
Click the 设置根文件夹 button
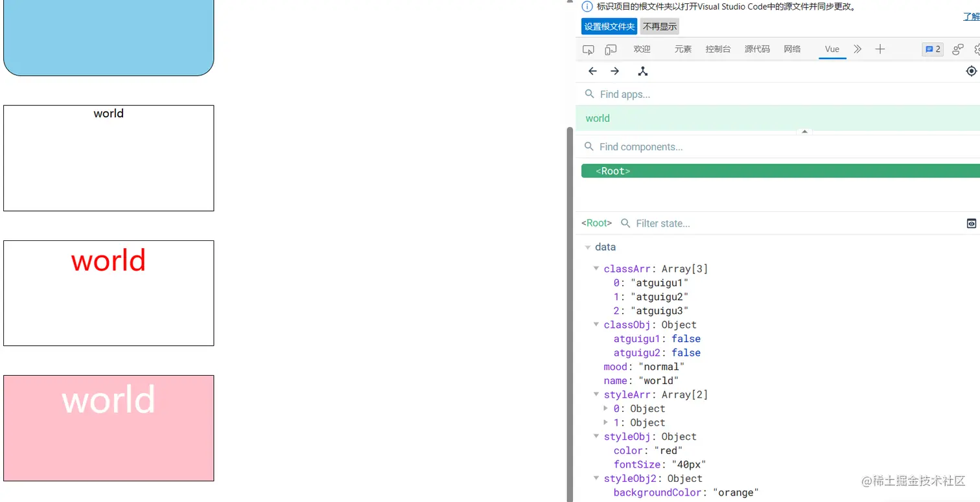click(609, 27)
